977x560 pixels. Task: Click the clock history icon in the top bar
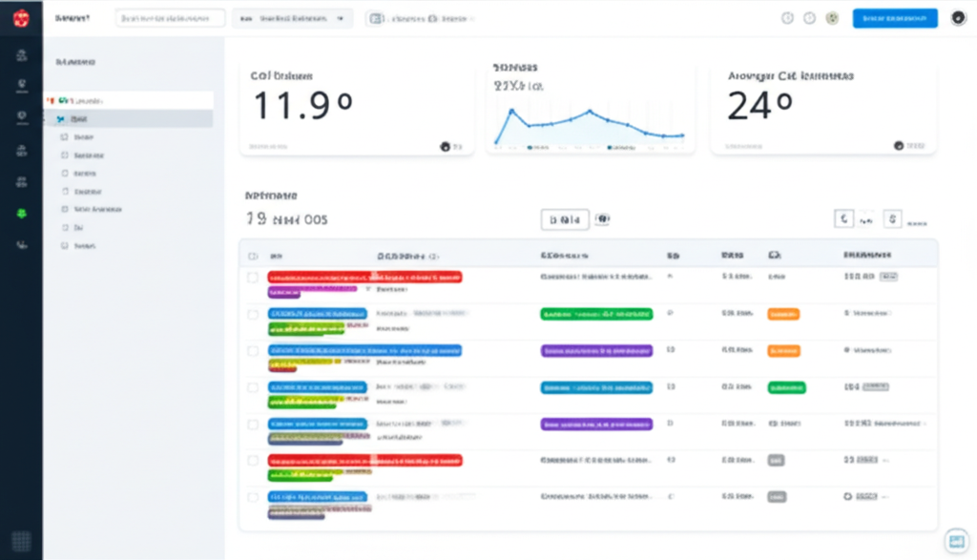tap(787, 17)
